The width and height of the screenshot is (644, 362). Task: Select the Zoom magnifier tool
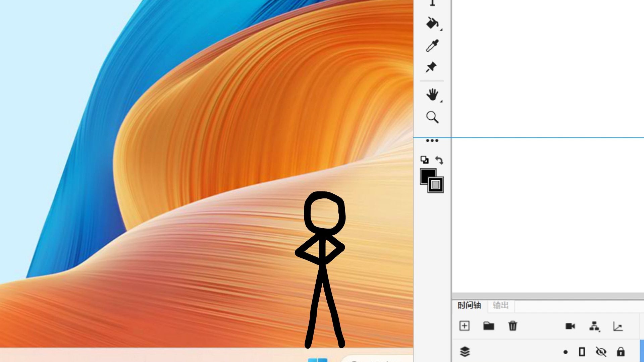point(432,117)
